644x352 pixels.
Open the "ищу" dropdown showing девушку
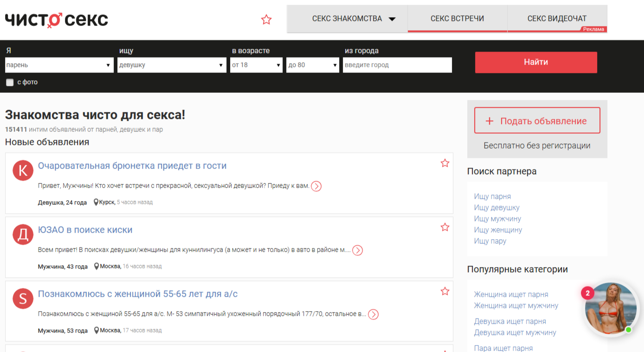172,65
